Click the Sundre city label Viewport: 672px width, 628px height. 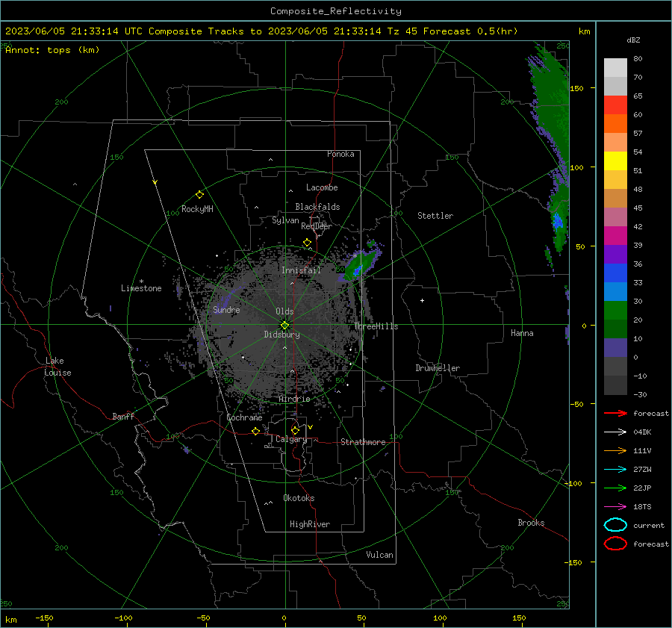point(226,309)
